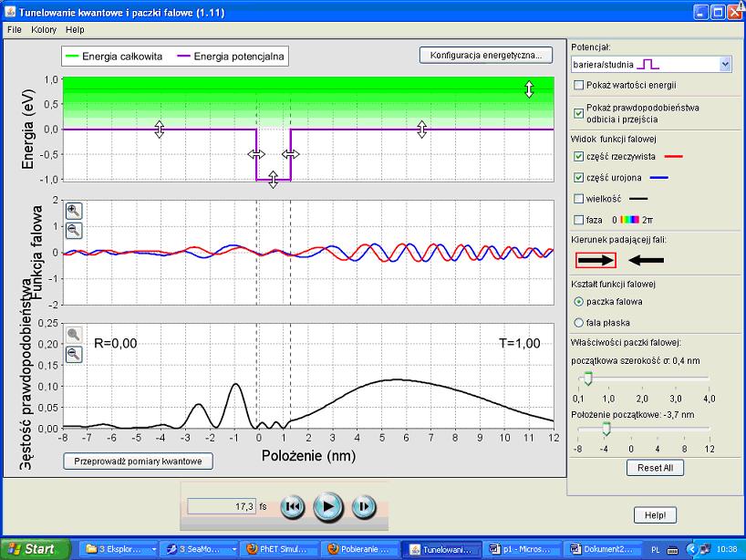Screen dimensions: 746x560
Task: Uncheck część rzeczywista view
Action: coord(578,157)
